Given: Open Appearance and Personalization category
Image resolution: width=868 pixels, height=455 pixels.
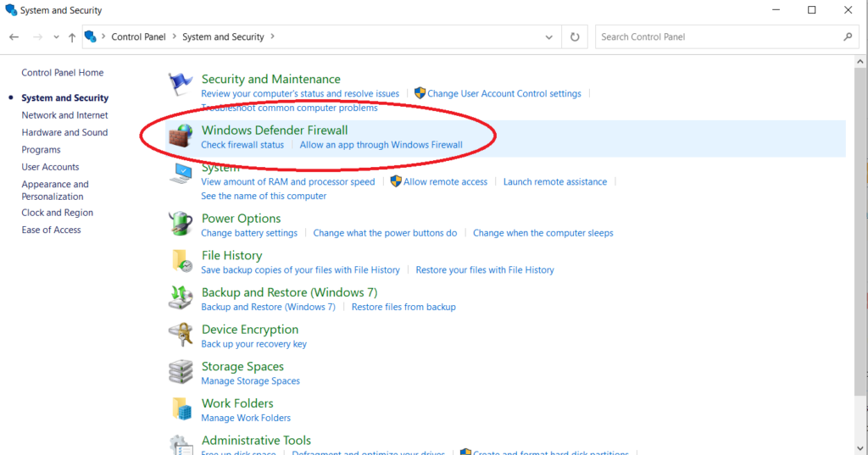Looking at the screenshot, I should tap(55, 190).
